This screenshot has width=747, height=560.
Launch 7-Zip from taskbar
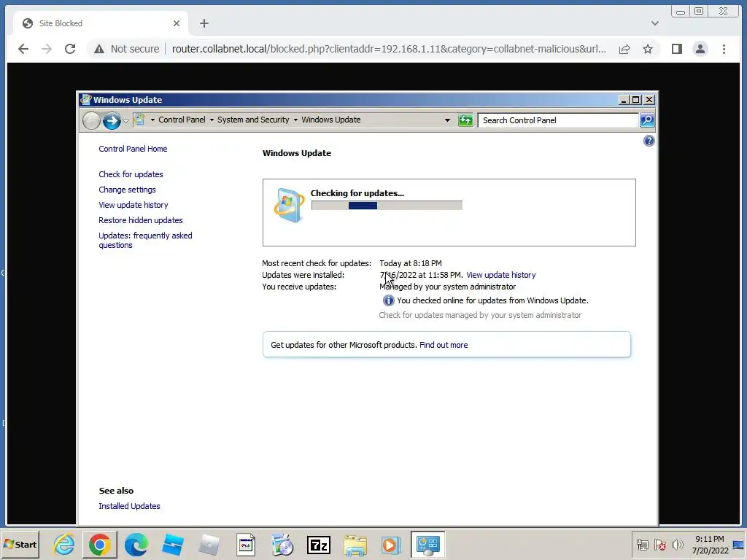click(x=319, y=545)
